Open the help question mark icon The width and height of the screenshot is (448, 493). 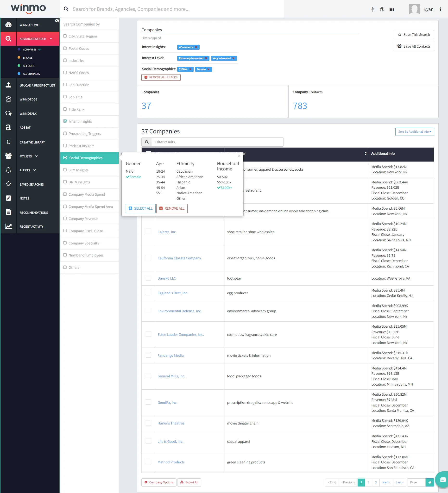tap(382, 9)
